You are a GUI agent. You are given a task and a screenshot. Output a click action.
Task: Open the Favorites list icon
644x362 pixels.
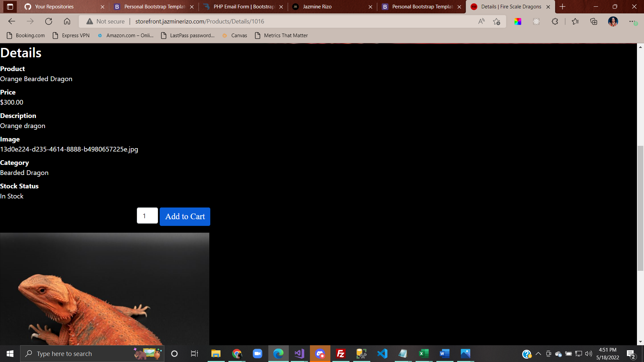(x=575, y=21)
